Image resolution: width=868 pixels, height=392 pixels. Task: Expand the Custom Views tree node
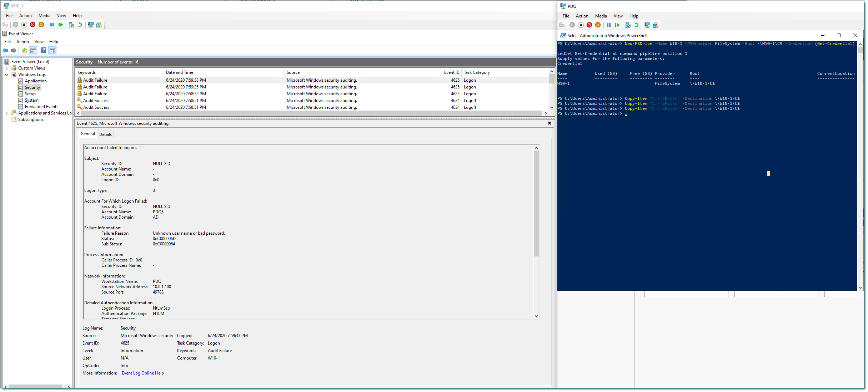(6, 68)
